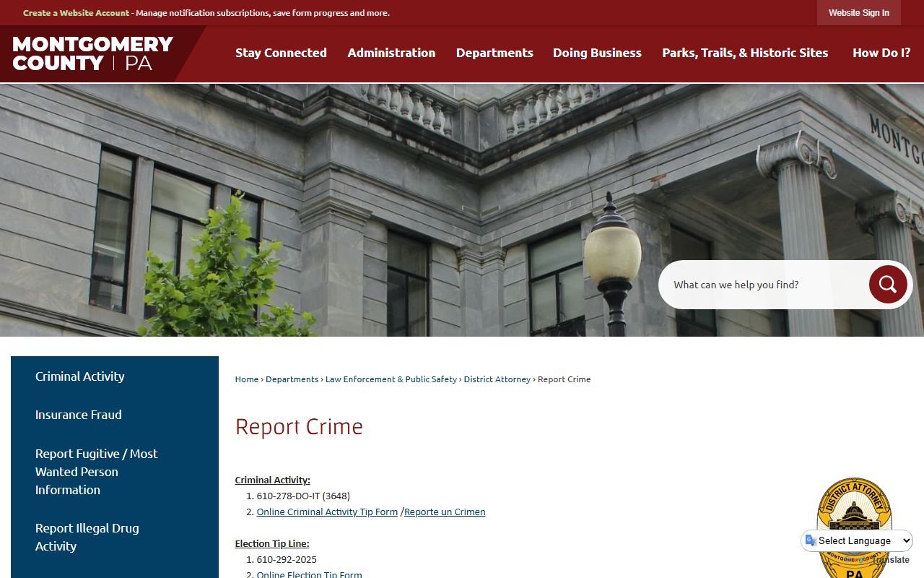The height and width of the screenshot is (578, 924).
Task: Open the Doing Business menu
Action: pos(597,53)
